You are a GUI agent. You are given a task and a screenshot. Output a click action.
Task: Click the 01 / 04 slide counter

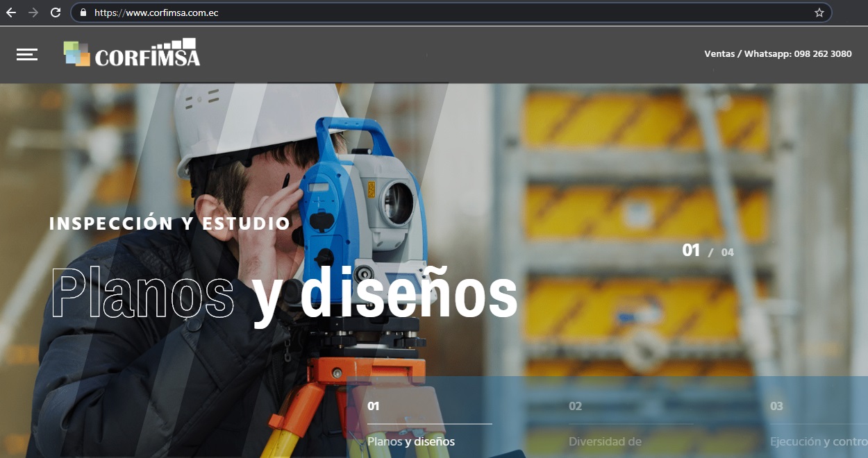click(708, 251)
